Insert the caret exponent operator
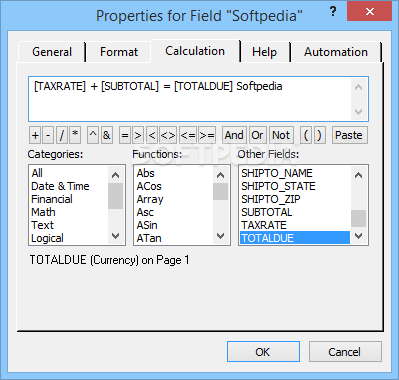 (93, 135)
